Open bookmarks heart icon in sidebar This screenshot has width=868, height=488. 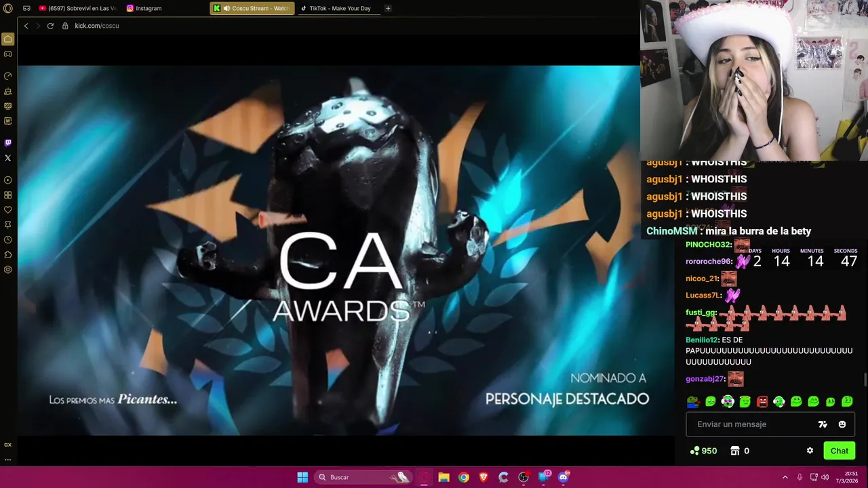(8, 210)
